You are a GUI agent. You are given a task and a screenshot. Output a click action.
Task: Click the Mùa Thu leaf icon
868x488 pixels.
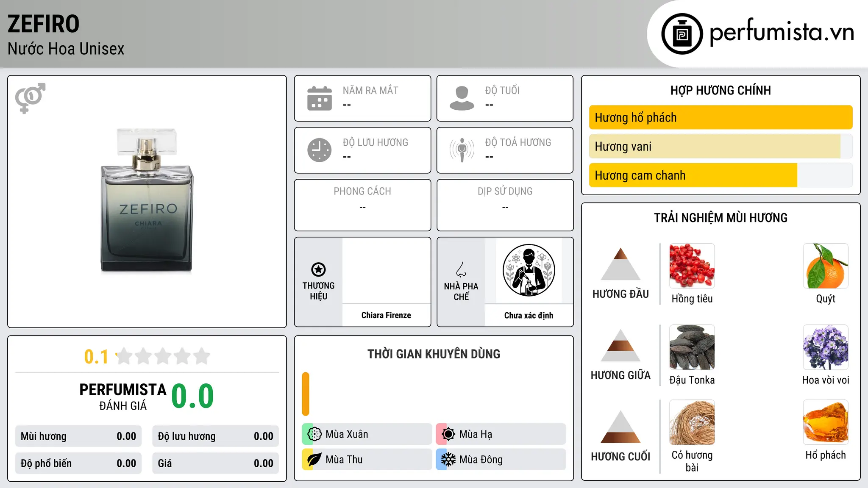tap(314, 460)
